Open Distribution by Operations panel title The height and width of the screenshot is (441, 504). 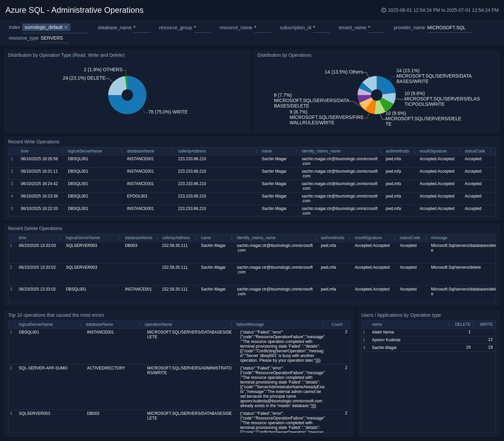284,55
